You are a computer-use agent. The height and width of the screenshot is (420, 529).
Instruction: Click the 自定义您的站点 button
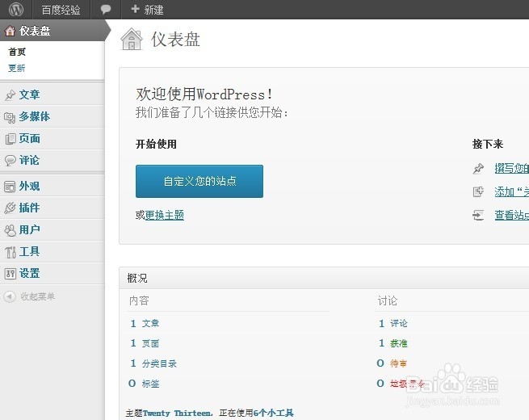coord(199,181)
